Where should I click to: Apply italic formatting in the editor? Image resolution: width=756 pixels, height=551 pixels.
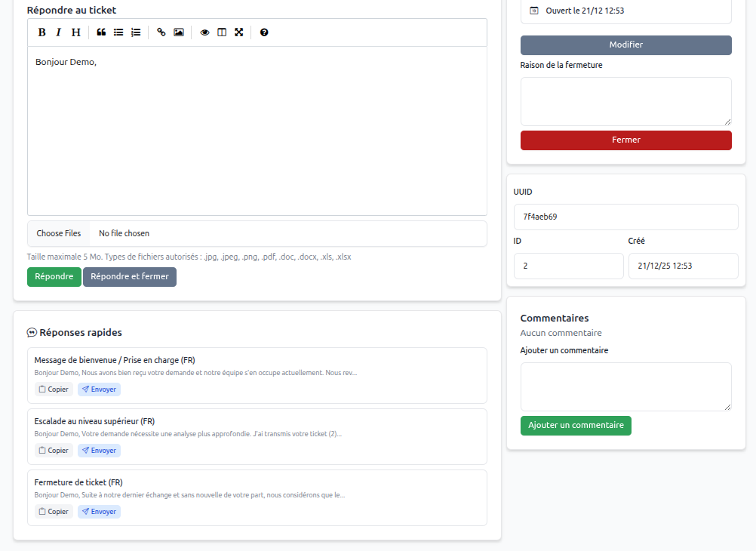(59, 32)
